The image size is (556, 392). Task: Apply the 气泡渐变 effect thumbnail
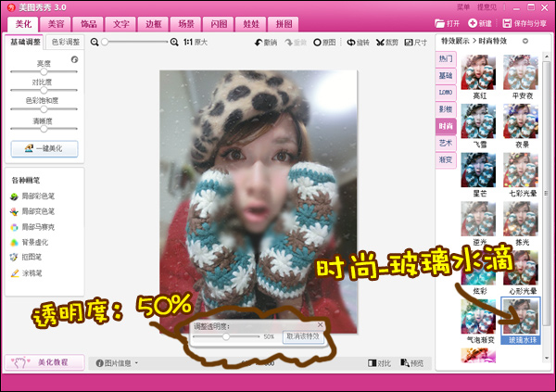pos(478,316)
